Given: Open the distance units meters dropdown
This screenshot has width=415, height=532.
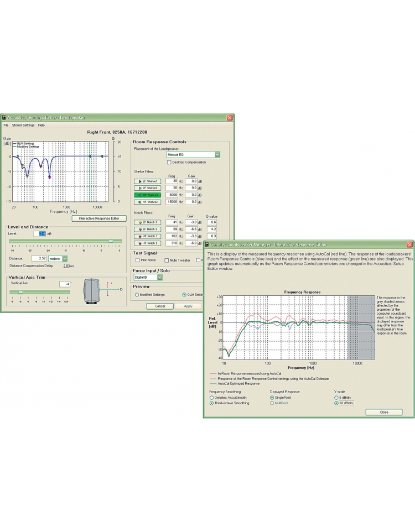Looking at the screenshot, I should (x=65, y=259).
